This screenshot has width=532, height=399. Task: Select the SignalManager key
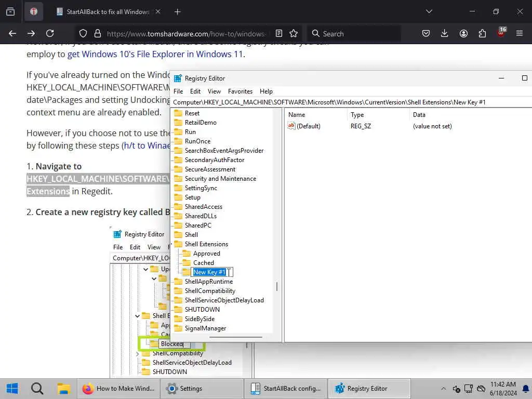click(205, 328)
